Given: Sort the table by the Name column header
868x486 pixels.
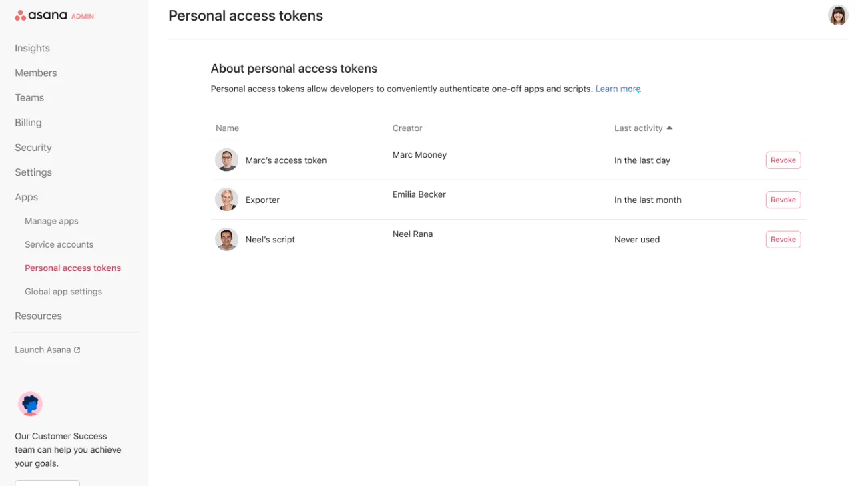Looking at the screenshot, I should coord(228,128).
